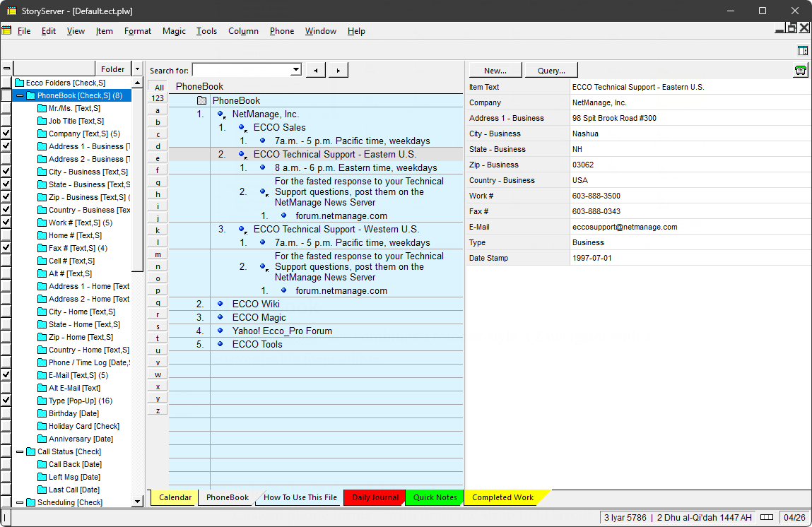Click the E-Mail value eccosupport@netmanage.com
The height and width of the screenshot is (527, 812).
(x=625, y=227)
